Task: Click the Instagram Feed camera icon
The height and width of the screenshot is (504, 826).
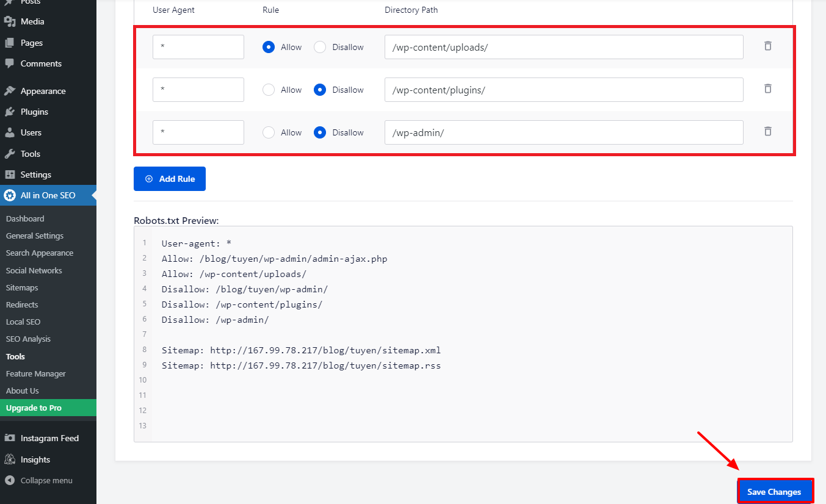Action: pos(10,438)
